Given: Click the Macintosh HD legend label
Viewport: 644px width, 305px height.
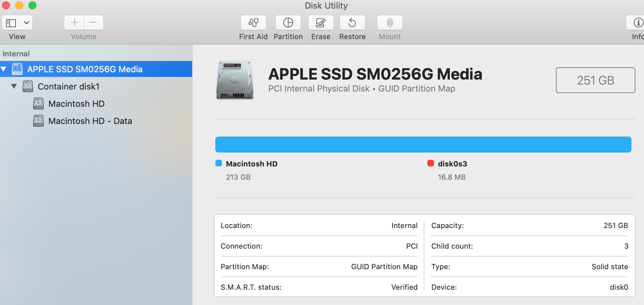Looking at the screenshot, I should [x=252, y=164].
